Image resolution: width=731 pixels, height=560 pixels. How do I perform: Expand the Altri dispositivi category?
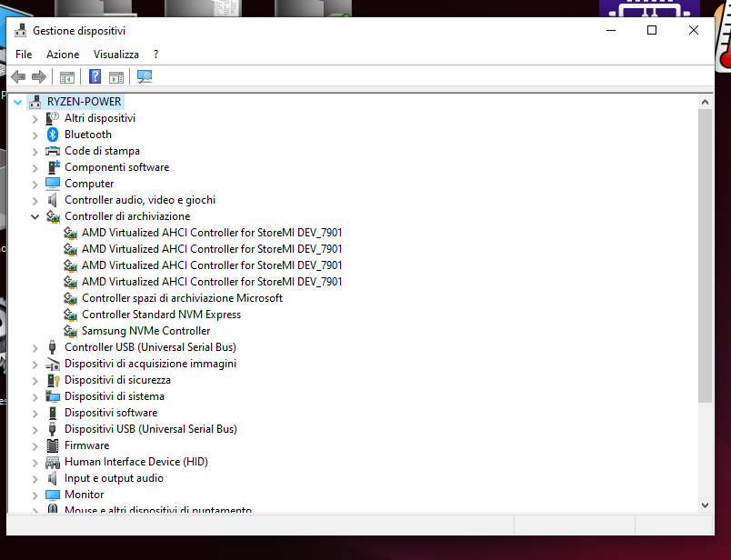(x=35, y=118)
